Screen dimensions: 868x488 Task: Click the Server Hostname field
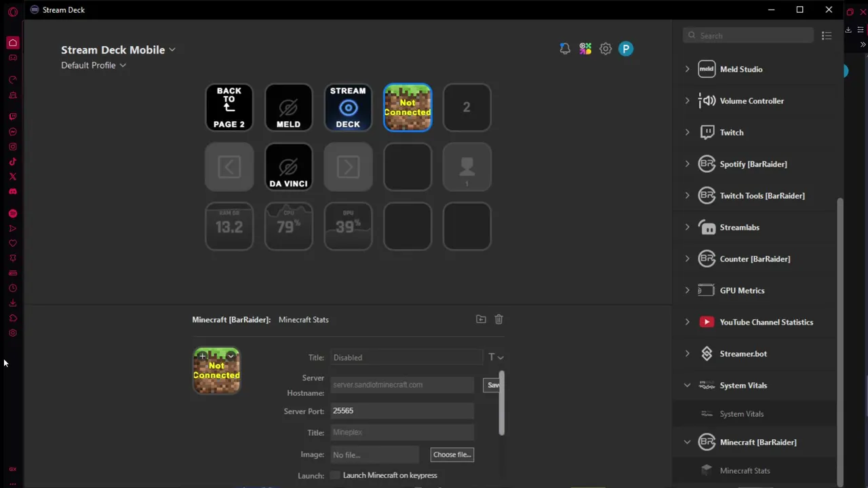click(401, 385)
